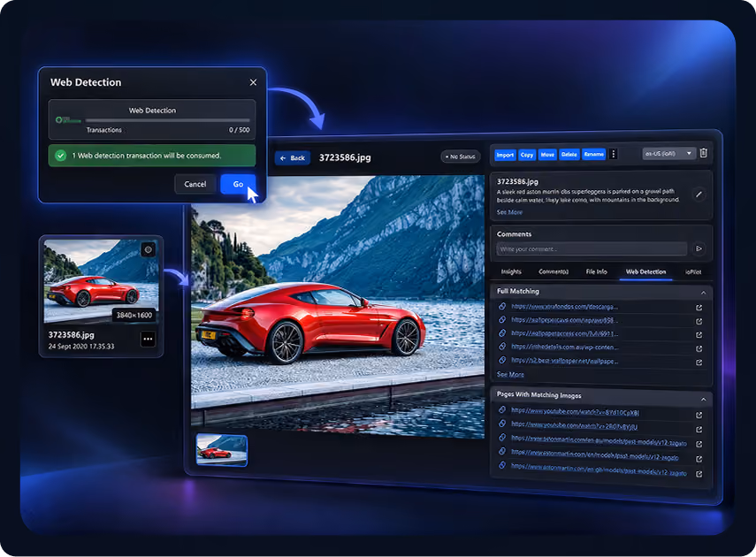
Task: Collapse the Pages With Matching Images section
Action: [704, 400]
